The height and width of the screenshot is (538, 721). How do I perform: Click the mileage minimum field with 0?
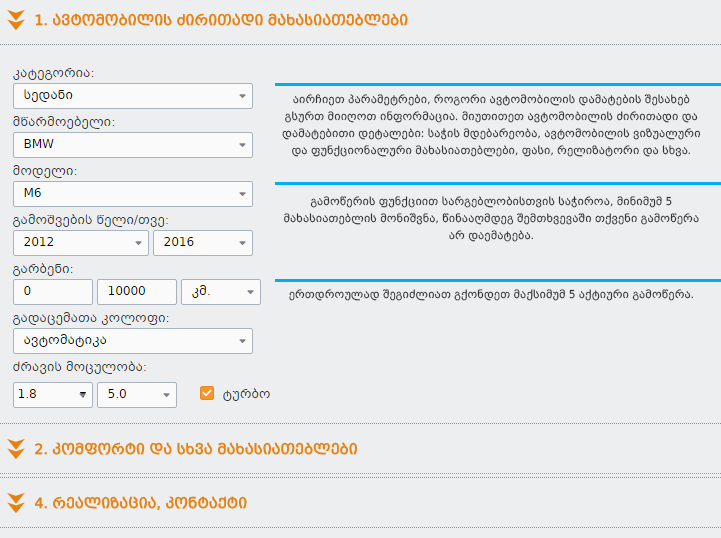53,292
